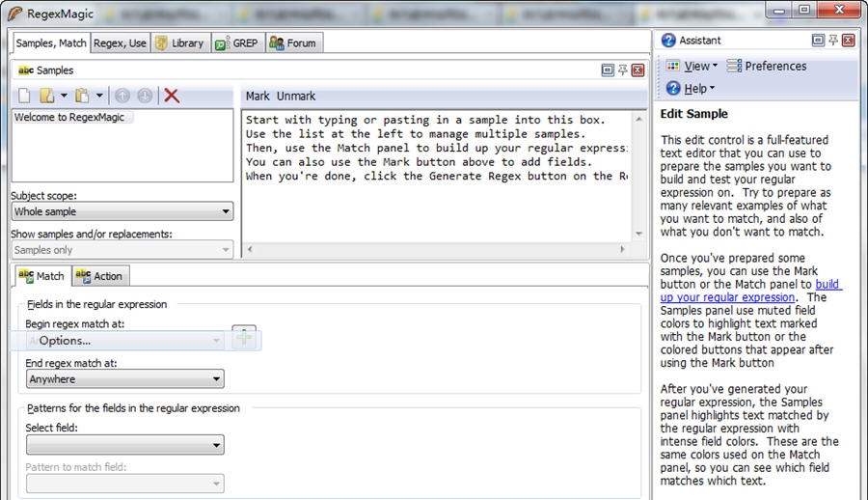Click the abc Samples panel icon
Image resolution: width=868 pixels, height=500 pixels.
26,69
